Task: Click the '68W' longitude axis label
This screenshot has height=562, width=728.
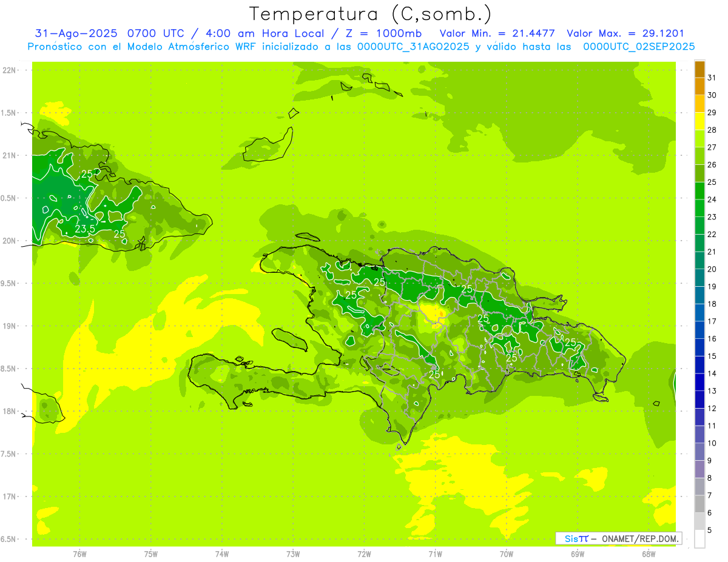Action: [649, 554]
